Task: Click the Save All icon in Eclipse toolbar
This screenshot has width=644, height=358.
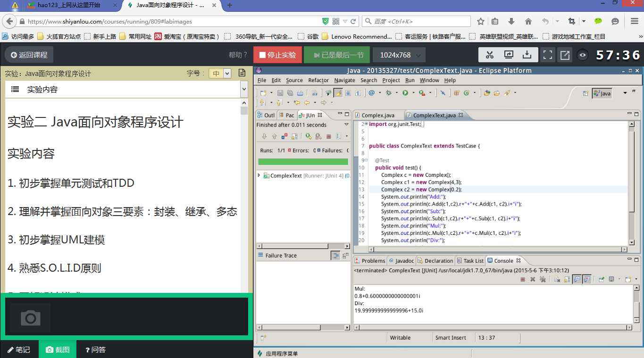Action: (x=290, y=93)
